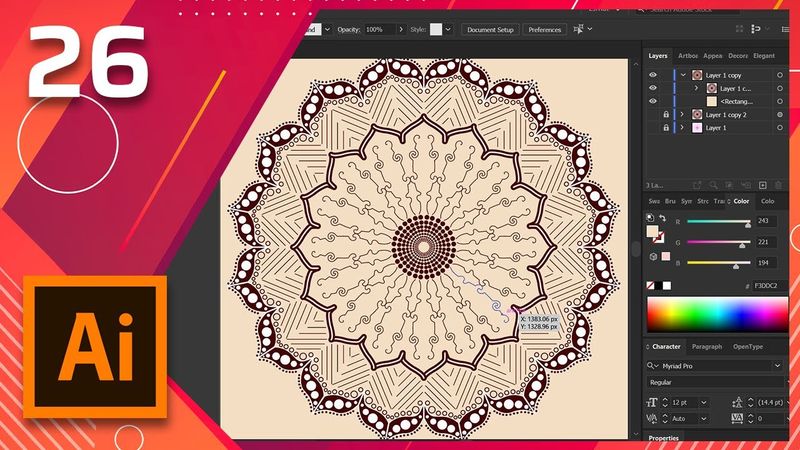Viewport: 800px width, 450px height.
Task: Click the out-of-web-color cube icon
Action: (653, 257)
